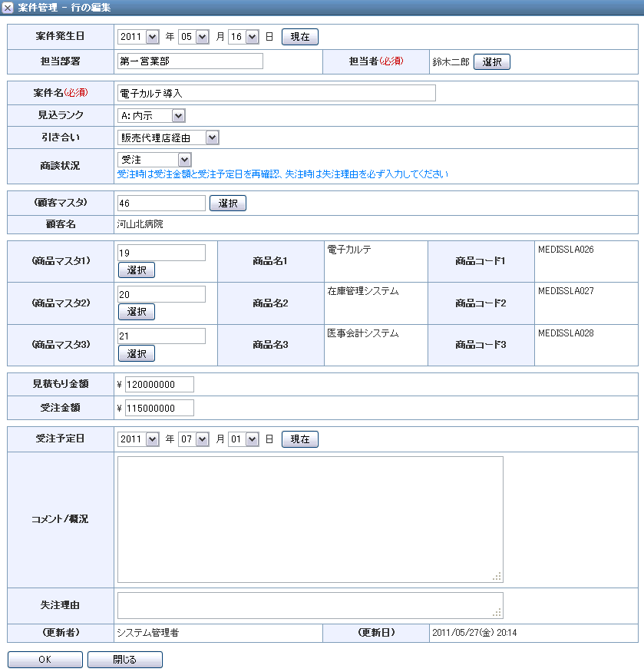Click the 案件名 text field

point(276,93)
